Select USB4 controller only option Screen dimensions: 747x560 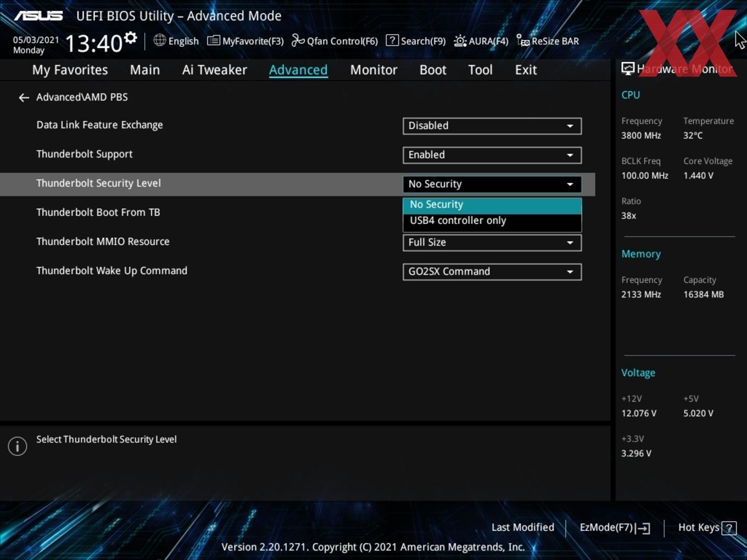[492, 221]
